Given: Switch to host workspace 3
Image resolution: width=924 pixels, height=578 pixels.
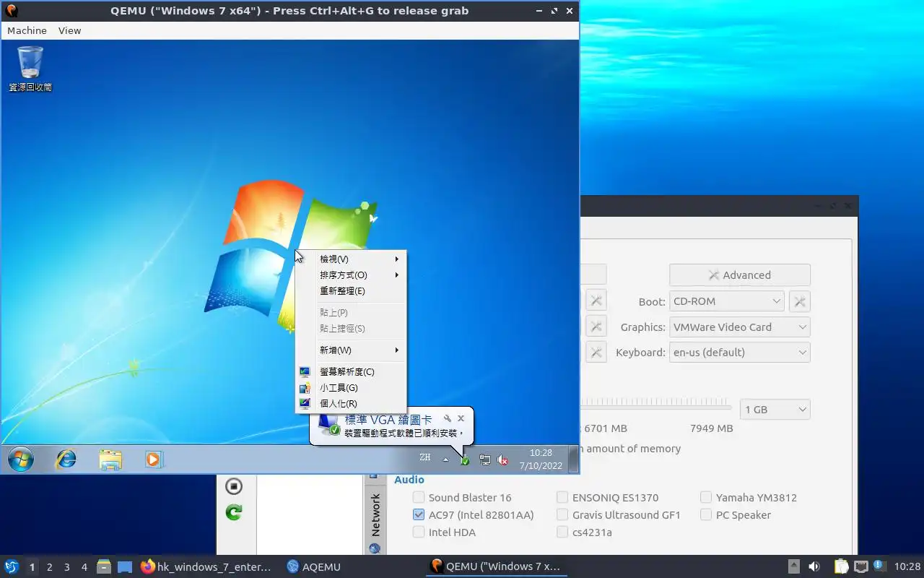Looking at the screenshot, I should pyautogui.click(x=66, y=567).
